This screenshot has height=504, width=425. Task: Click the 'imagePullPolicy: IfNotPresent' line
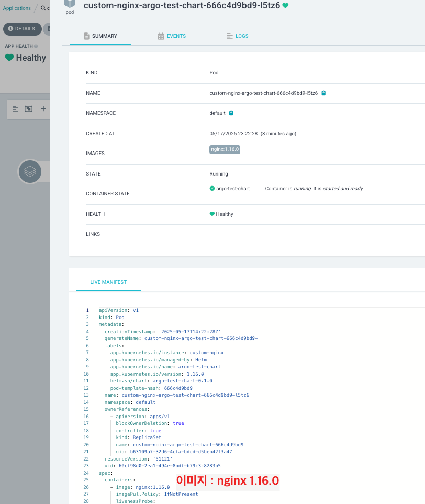tap(156, 494)
